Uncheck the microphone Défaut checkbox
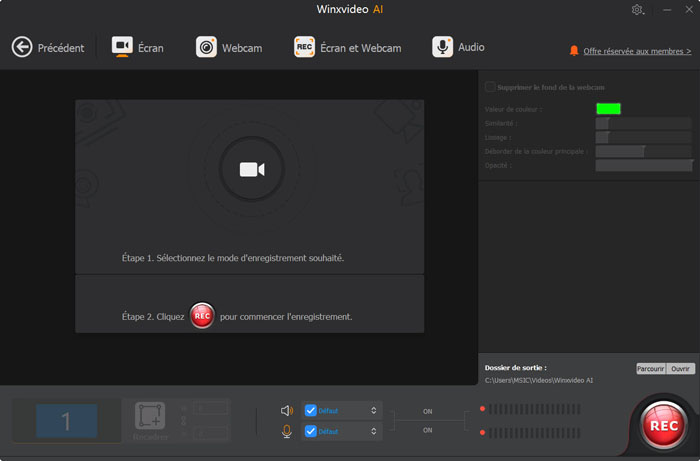The width and height of the screenshot is (700, 461). tap(310, 432)
